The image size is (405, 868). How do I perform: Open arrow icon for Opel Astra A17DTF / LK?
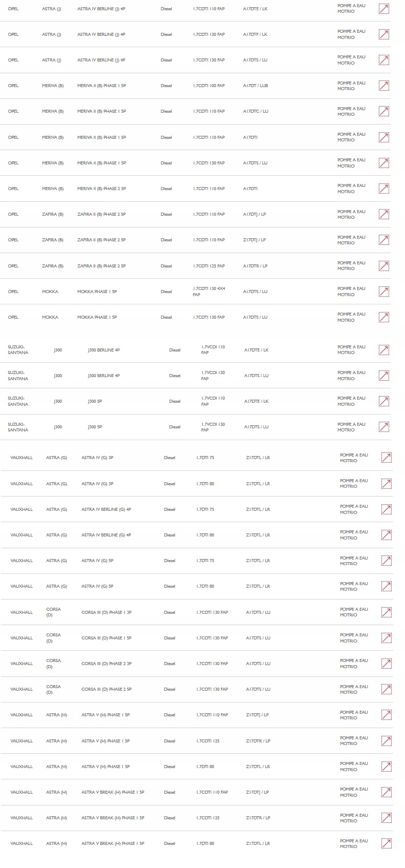[x=383, y=34]
